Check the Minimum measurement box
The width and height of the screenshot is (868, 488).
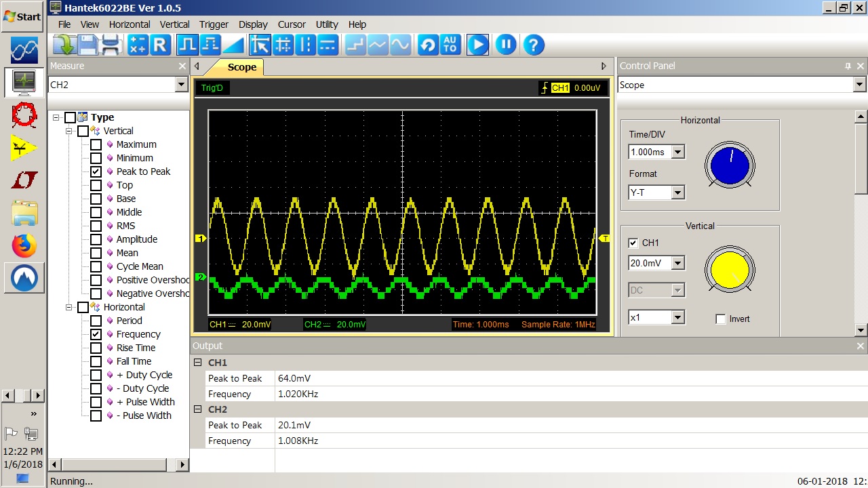(x=96, y=158)
